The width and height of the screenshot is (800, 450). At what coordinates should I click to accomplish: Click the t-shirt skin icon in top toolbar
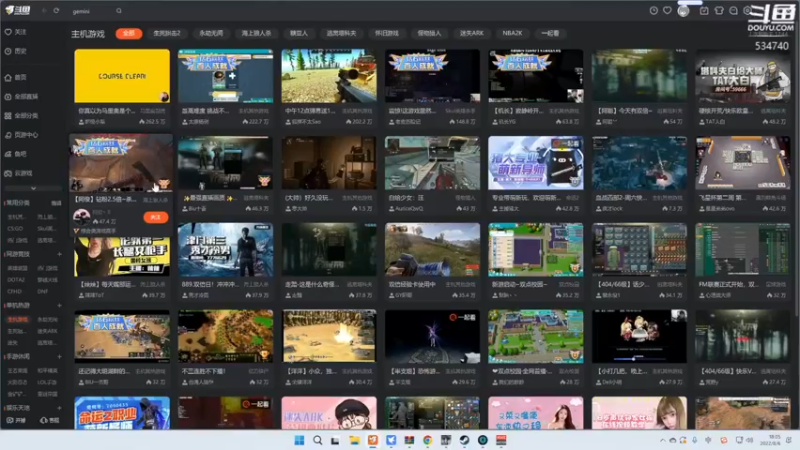[719, 11]
